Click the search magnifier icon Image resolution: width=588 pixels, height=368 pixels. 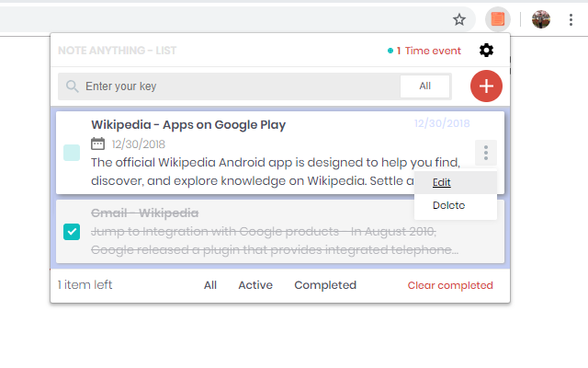[72, 86]
